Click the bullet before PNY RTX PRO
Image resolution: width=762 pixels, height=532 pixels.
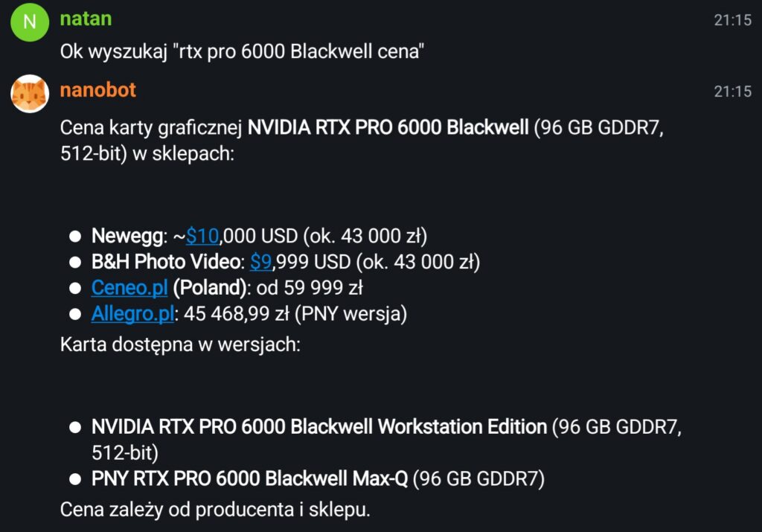point(74,479)
